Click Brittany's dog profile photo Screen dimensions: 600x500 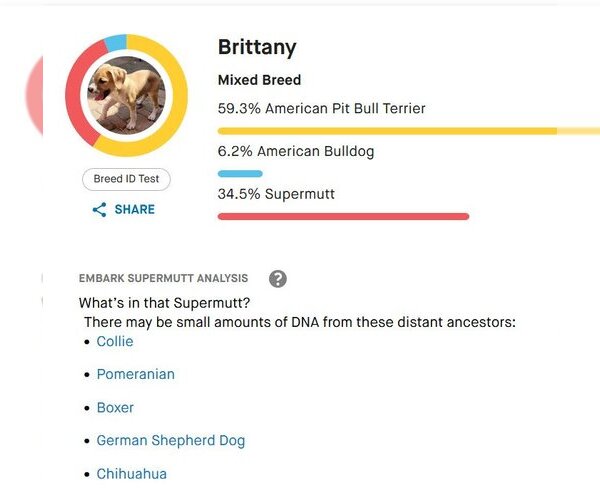point(127,95)
